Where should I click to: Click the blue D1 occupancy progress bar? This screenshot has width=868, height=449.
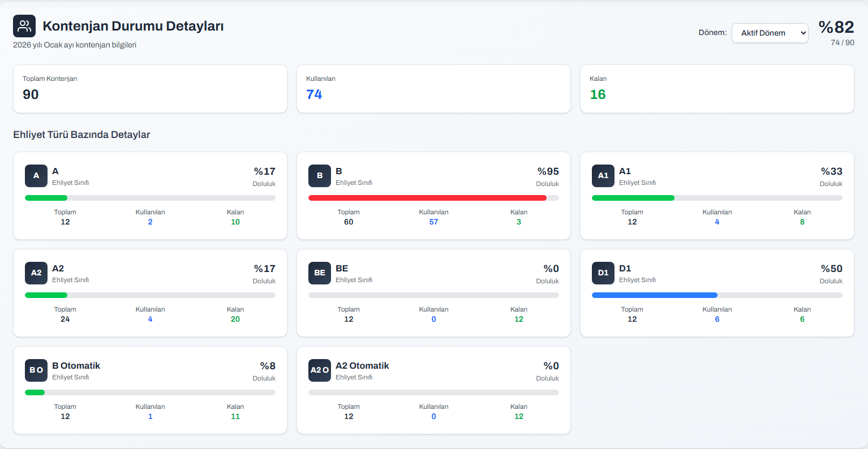click(x=655, y=295)
